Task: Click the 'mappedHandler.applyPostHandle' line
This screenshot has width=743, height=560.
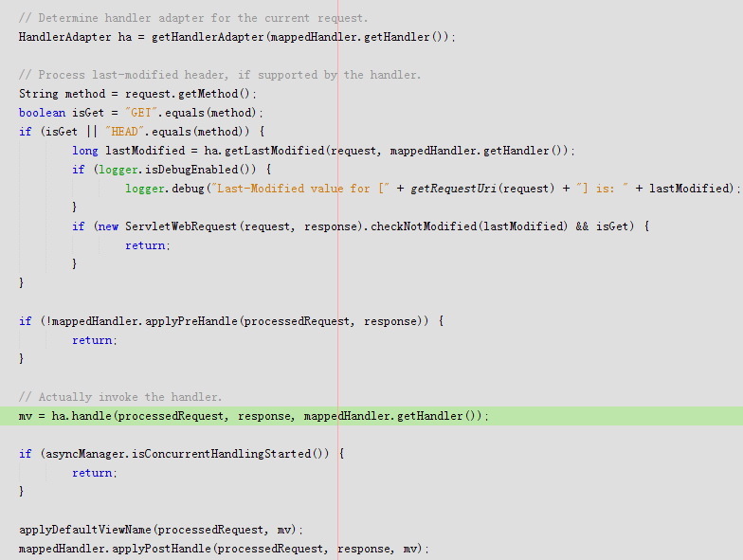Action: (224, 549)
